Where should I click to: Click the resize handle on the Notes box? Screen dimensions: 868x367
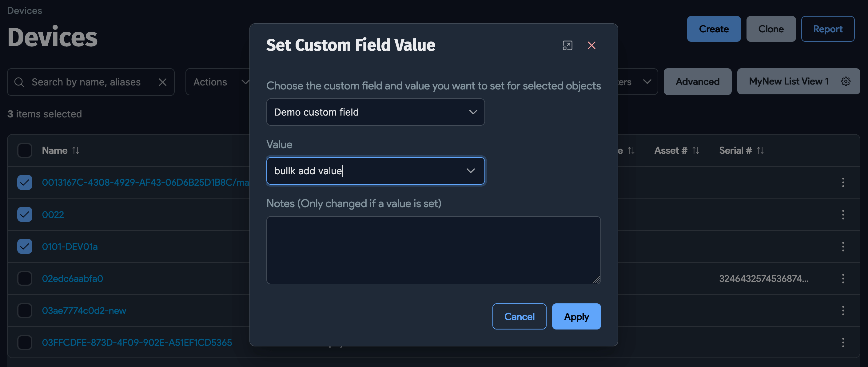click(x=597, y=280)
